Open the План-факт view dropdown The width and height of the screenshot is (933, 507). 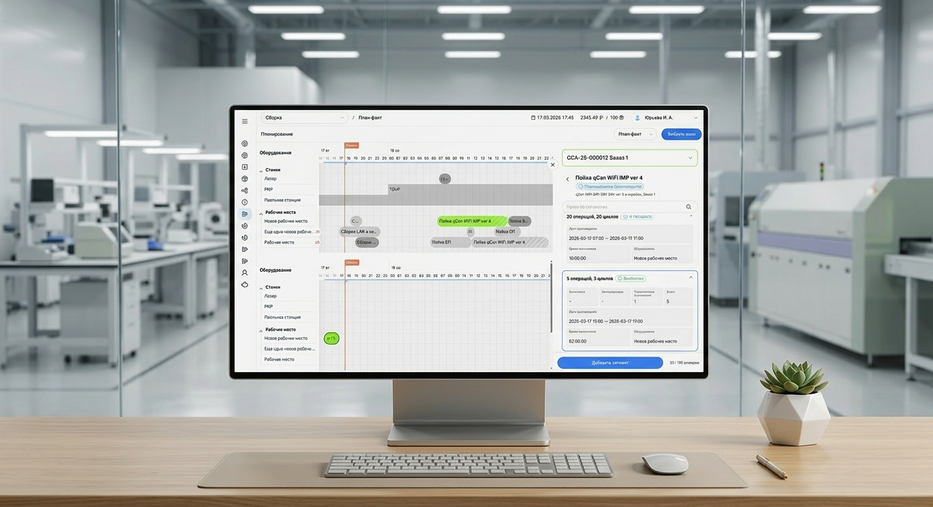click(x=635, y=134)
